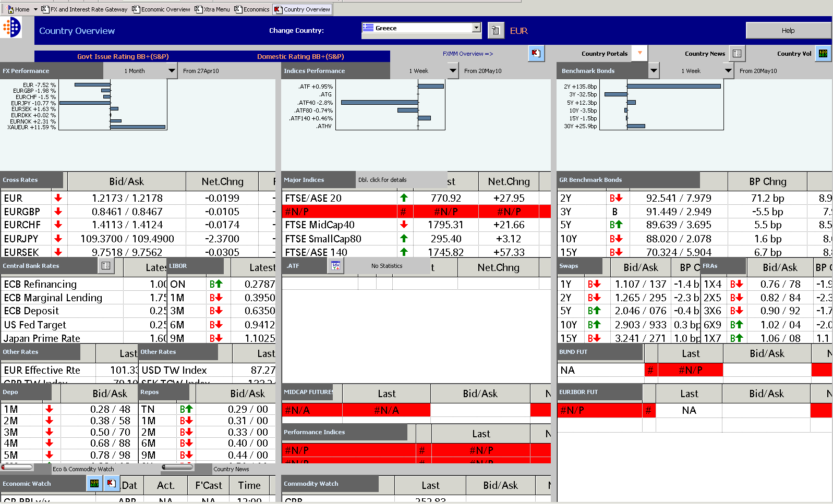The width and height of the screenshot is (833, 504).
Task: Click the FTSE SmallCap80 index row
Action: 416,239
